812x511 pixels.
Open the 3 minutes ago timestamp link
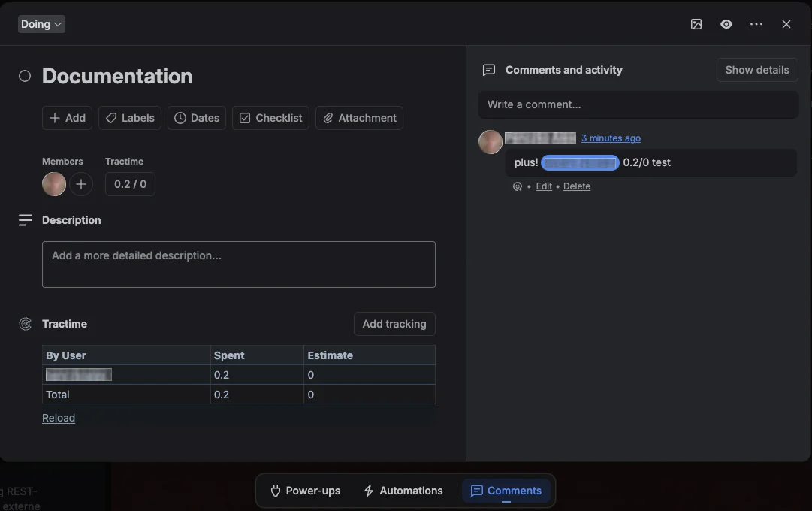[x=611, y=138]
